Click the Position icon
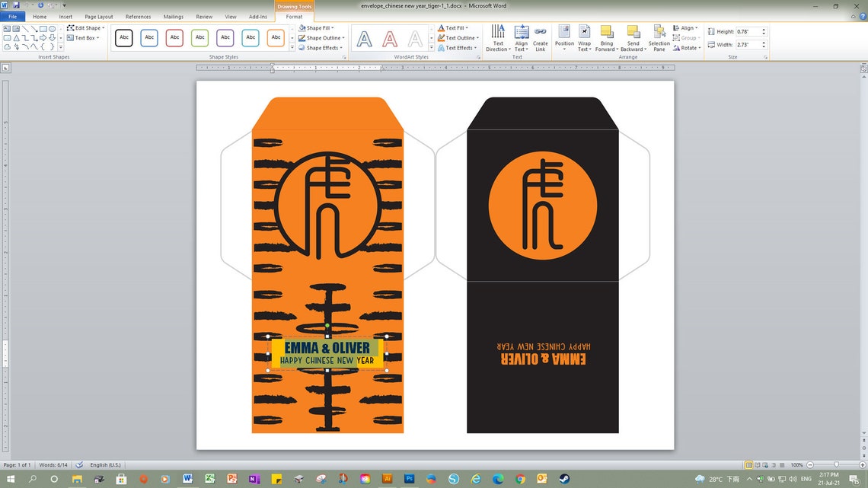 (564, 37)
